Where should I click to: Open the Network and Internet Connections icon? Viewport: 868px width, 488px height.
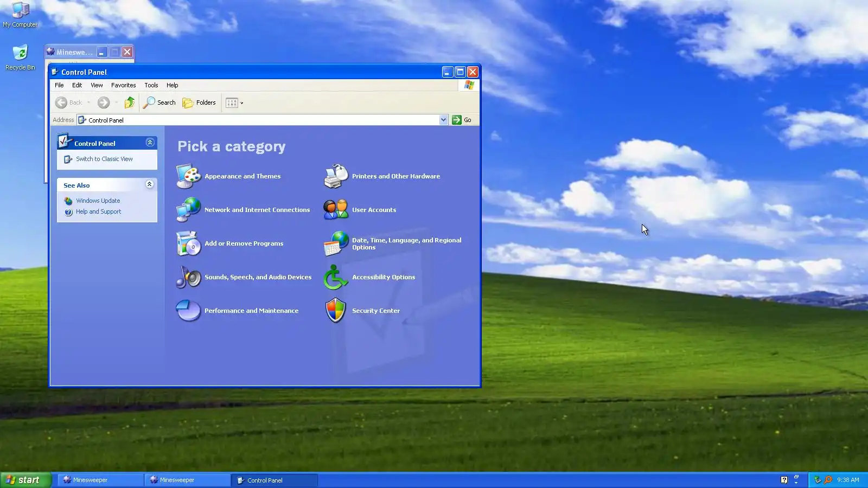(x=189, y=210)
